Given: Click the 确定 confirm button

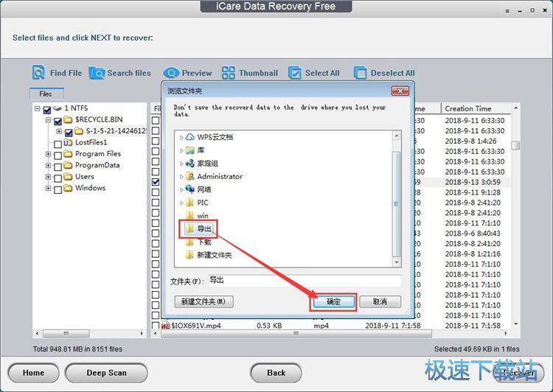Looking at the screenshot, I should pyautogui.click(x=333, y=302).
